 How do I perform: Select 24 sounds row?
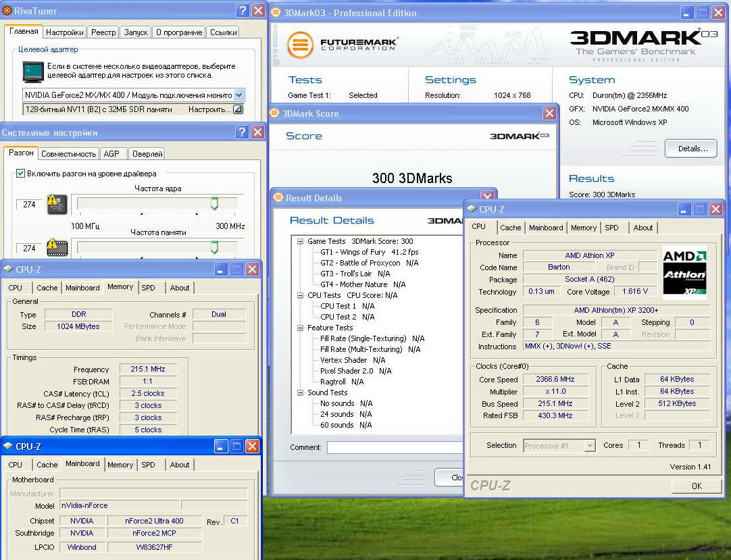(x=346, y=414)
